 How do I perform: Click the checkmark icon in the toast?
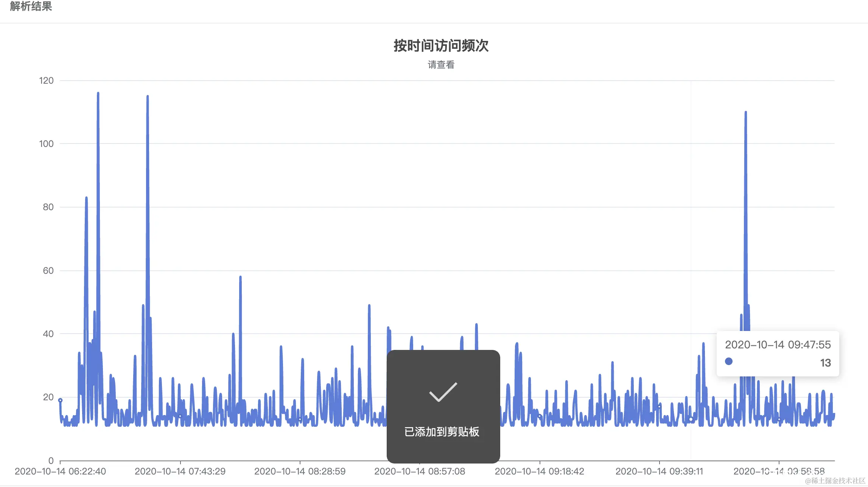point(443,392)
